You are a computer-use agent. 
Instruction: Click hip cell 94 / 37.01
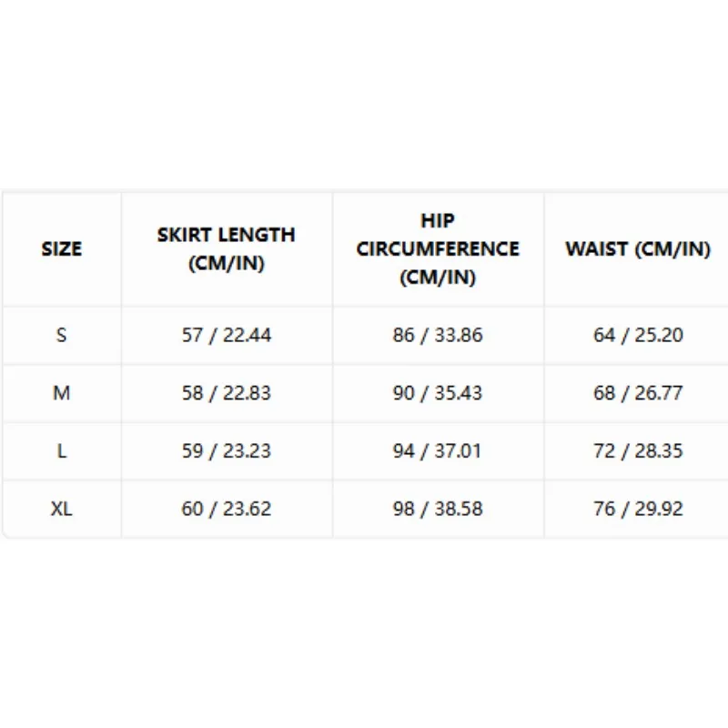coord(438,450)
